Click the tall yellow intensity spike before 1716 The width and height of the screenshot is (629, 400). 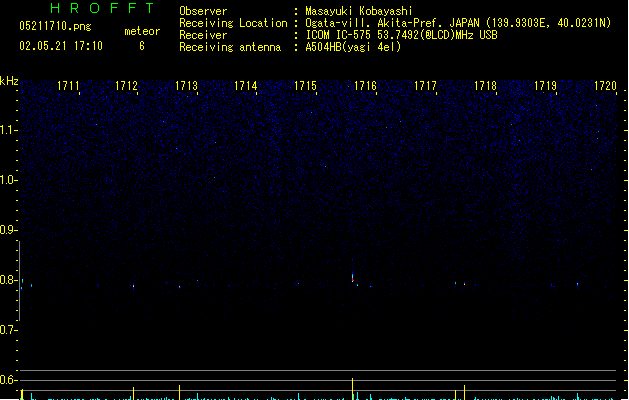click(353, 389)
